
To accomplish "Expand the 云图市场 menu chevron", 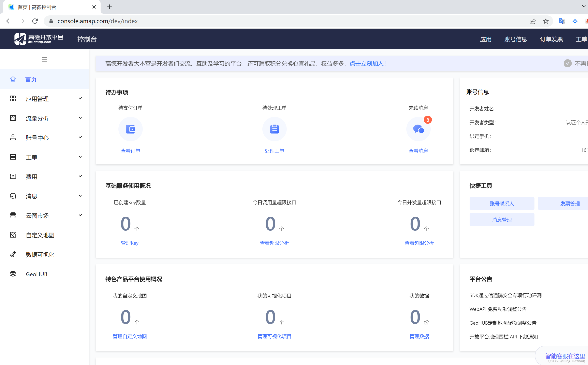I will [x=80, y=215].
